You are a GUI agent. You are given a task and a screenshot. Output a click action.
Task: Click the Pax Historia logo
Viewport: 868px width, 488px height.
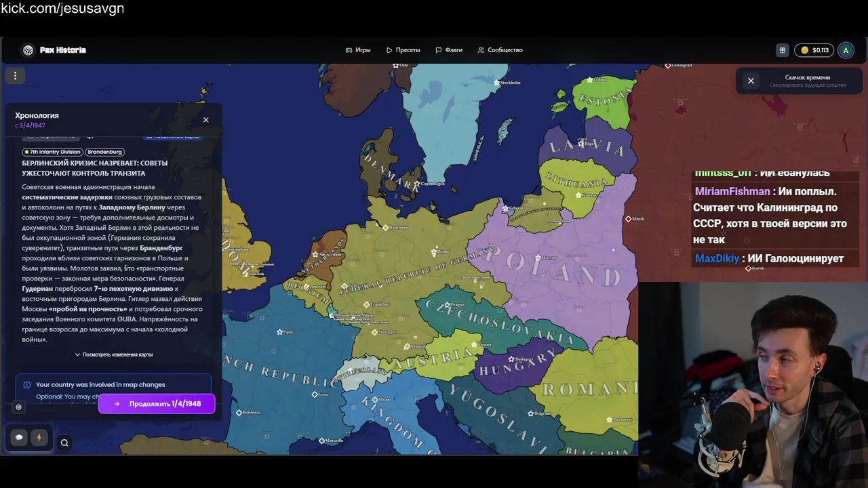54,50
